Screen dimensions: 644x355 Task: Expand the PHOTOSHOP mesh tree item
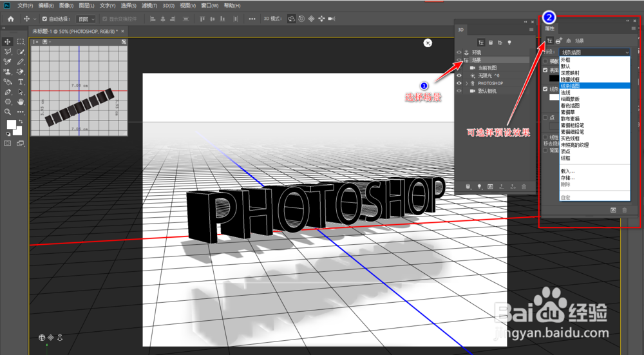point(466,83)
